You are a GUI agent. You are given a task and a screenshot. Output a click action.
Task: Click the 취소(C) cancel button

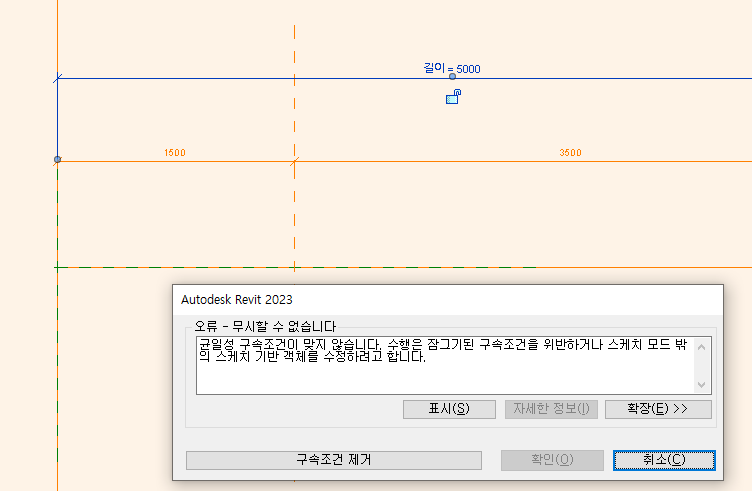pos(664,460)
